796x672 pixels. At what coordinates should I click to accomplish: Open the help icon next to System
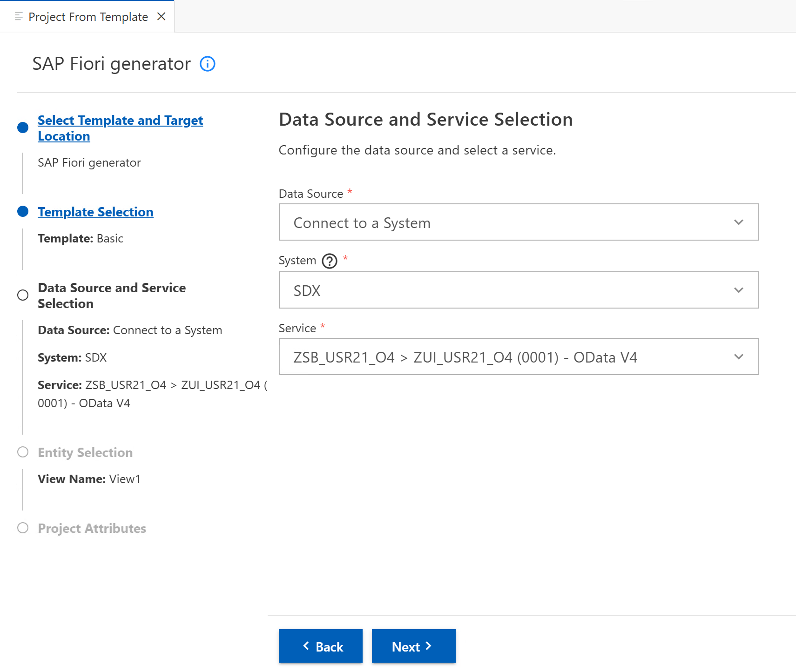tap(329, 261)
